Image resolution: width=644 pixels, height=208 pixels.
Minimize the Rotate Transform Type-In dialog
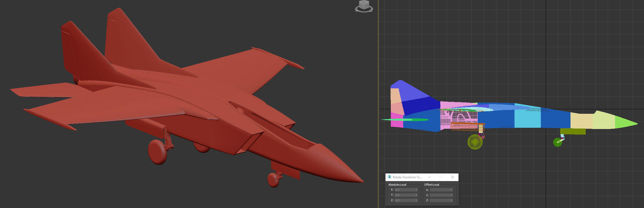pyautogui.click(x=429, y=177)
